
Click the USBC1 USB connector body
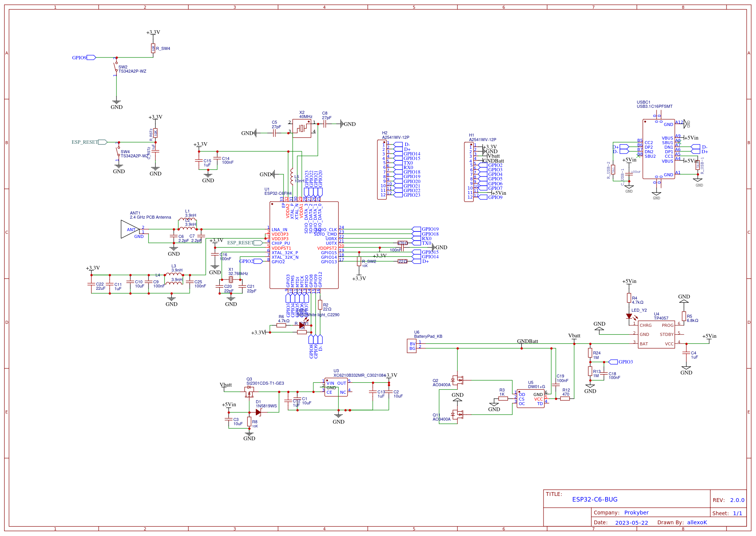(658, 149)
